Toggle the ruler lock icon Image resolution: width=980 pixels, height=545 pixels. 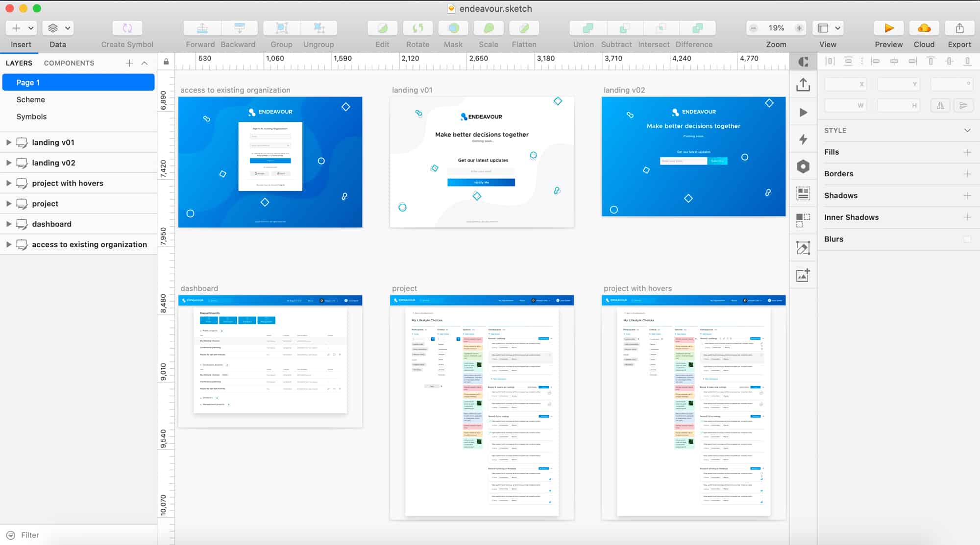point(166,62)
